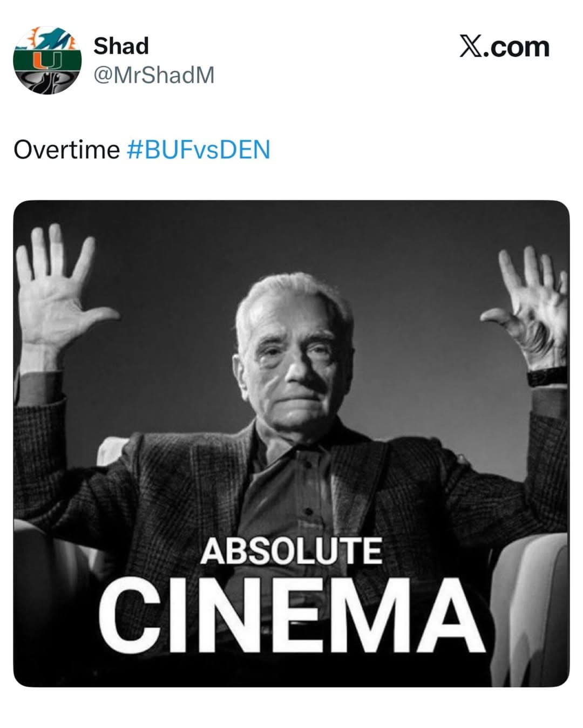Open the @MrShadM handle link
The height and width of the screenshot is (728, 583).
[154, 75]
